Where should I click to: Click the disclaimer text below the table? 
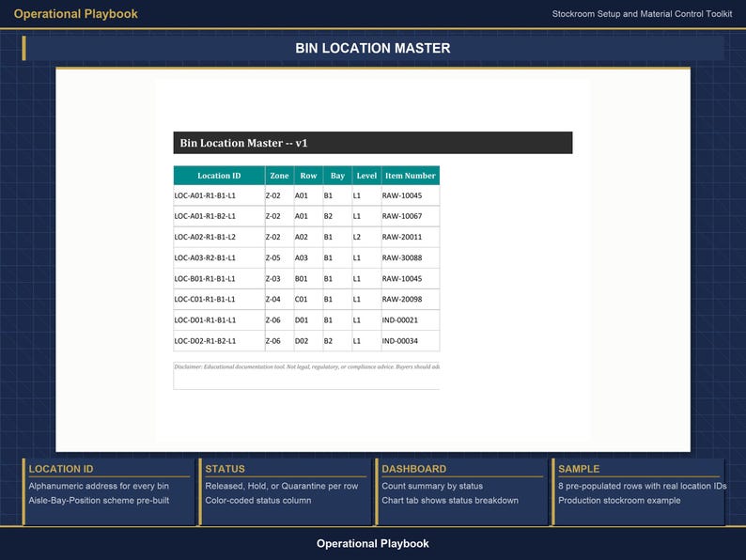coord(306,366)
